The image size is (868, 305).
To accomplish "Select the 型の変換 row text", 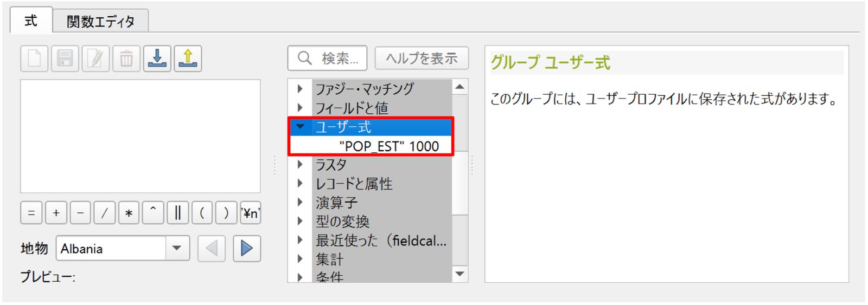I will tap(342, 222).
